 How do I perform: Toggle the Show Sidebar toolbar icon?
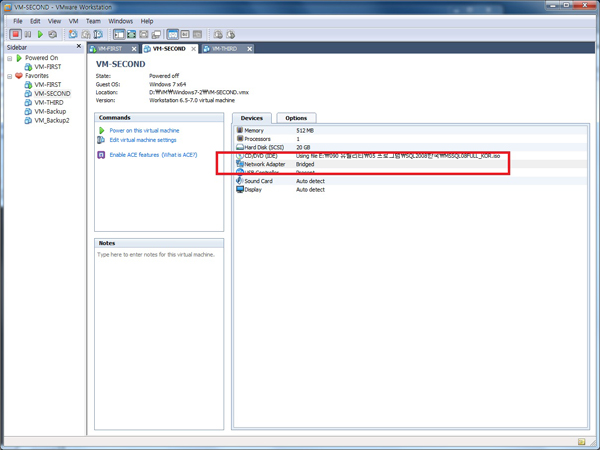(x=119, y=34)
